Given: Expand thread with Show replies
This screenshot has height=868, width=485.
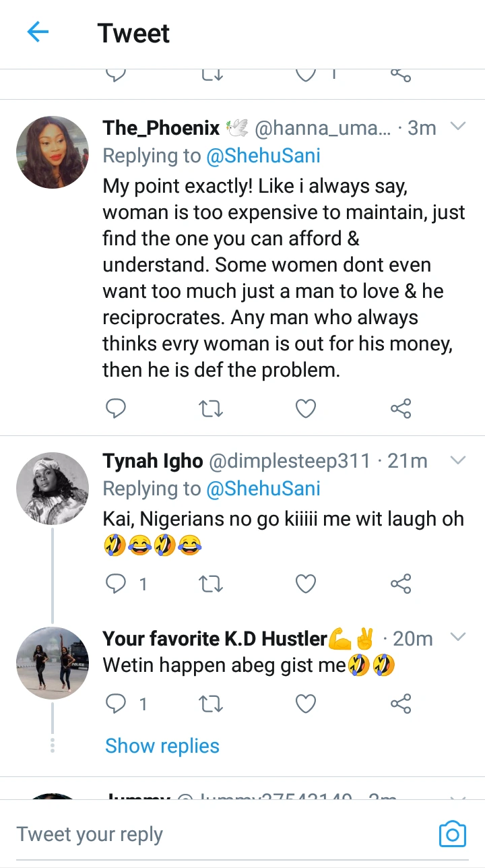Looking at the screenshot, I should [x=162, y=746].
